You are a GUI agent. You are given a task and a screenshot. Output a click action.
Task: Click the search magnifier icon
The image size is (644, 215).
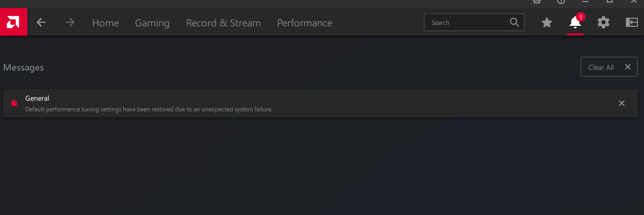[x=514, y=22]
